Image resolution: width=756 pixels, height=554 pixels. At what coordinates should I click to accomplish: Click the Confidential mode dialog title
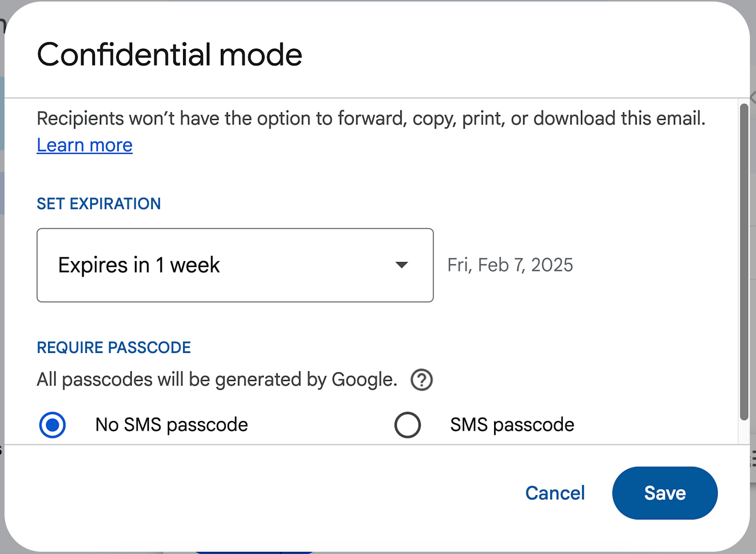point(170,55)
